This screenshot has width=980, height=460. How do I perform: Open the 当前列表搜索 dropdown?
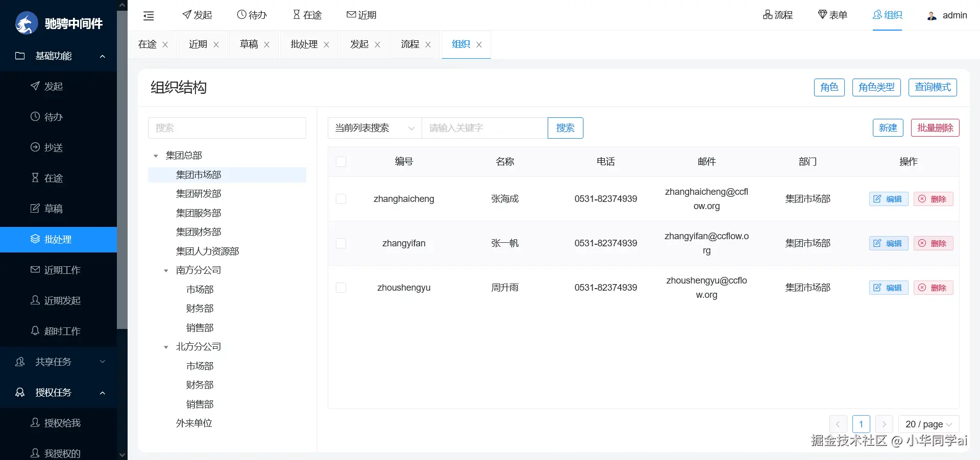pyautogui.click(x=375, y=128)
